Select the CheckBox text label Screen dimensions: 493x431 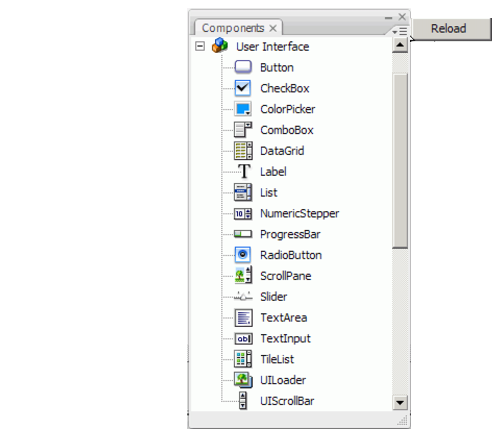[285, 88]
